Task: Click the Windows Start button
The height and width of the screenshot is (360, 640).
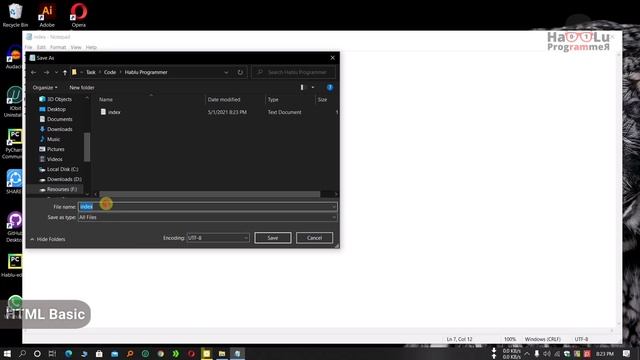Action: coord(7,353)
